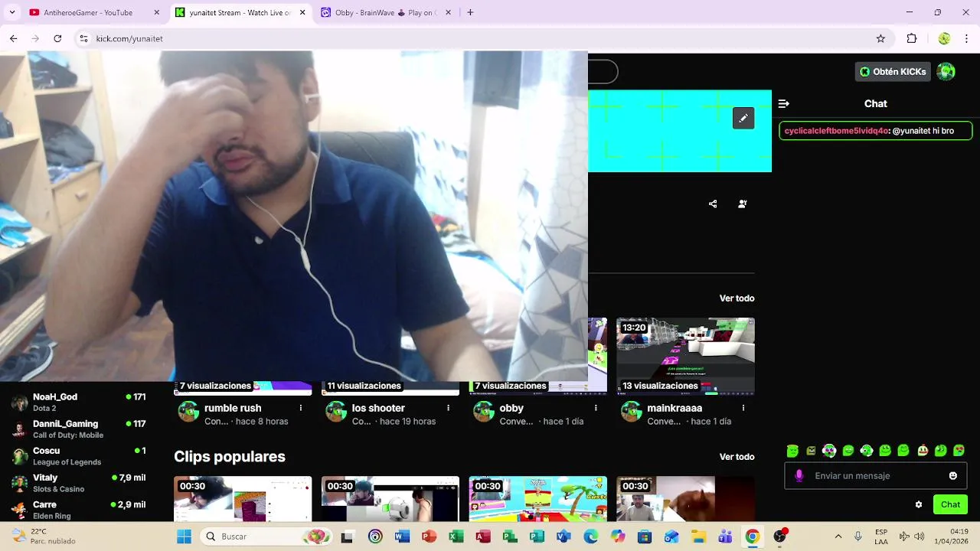The image size is (980, 551).
Task: Open NoaH_God Dota 2 channel
Action: 79,402
